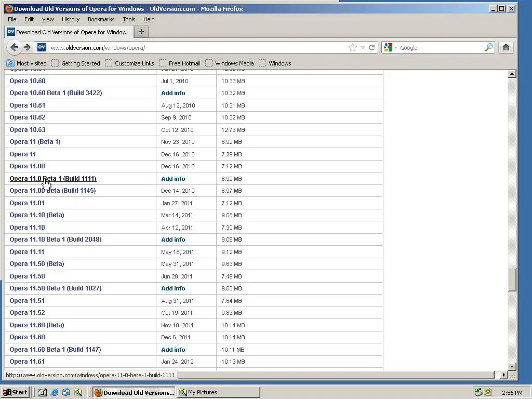Click the first Quick Launch notepad icon
The height and width of the screenshot is (399, 532).
[x=43, y=392]
